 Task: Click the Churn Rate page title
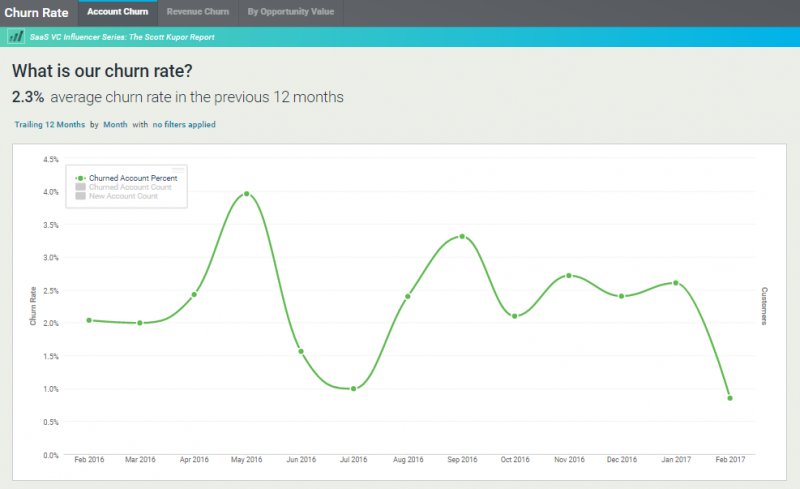(36, 13)
